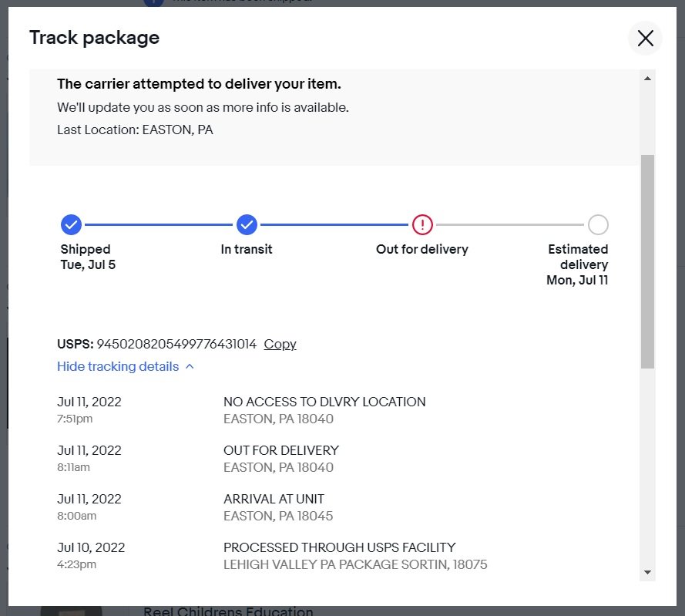Image resolution: width=685 pixels, height=616 pixels.
Task: Click the Shipped step checkmark icon
Action: click(x=71, y=225)
